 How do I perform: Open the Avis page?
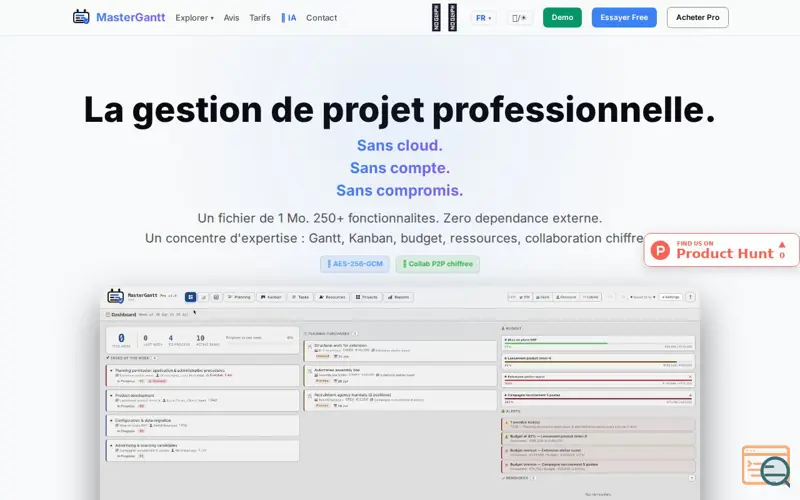231,18
